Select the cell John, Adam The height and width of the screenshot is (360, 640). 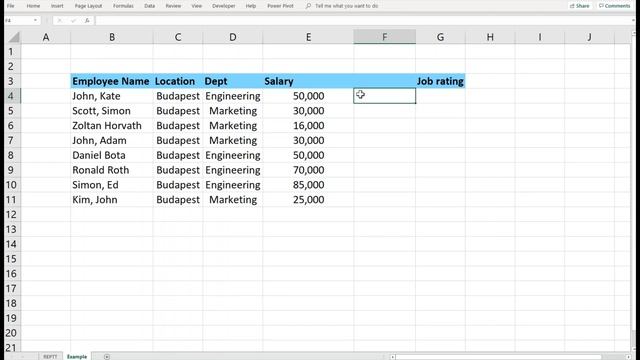coord(112,140)
